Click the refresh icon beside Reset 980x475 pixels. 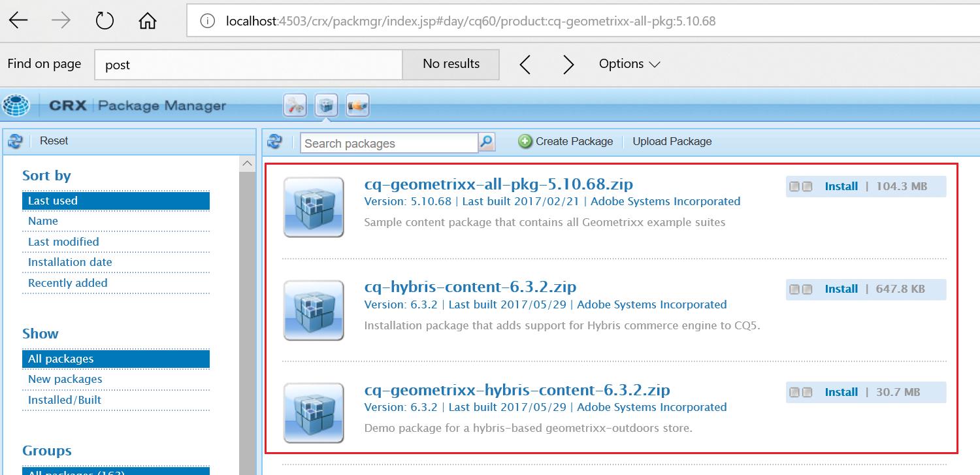(15, 141)
